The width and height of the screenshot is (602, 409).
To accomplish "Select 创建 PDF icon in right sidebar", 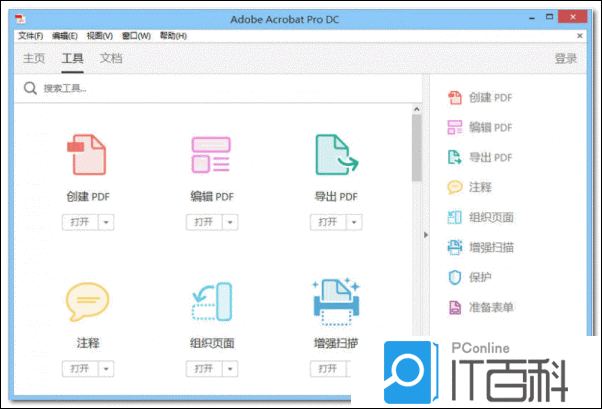I will (x=455, y=98).
